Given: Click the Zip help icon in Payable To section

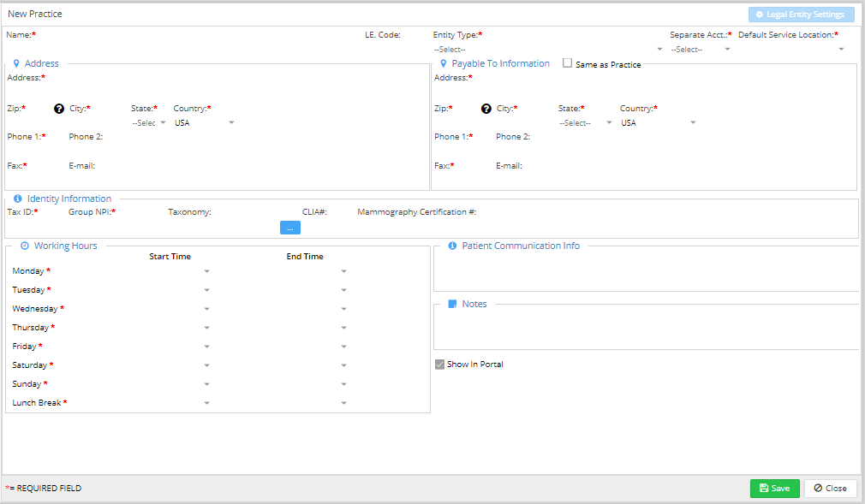Looking at the screenshot, I should click(x=486, y=109).
